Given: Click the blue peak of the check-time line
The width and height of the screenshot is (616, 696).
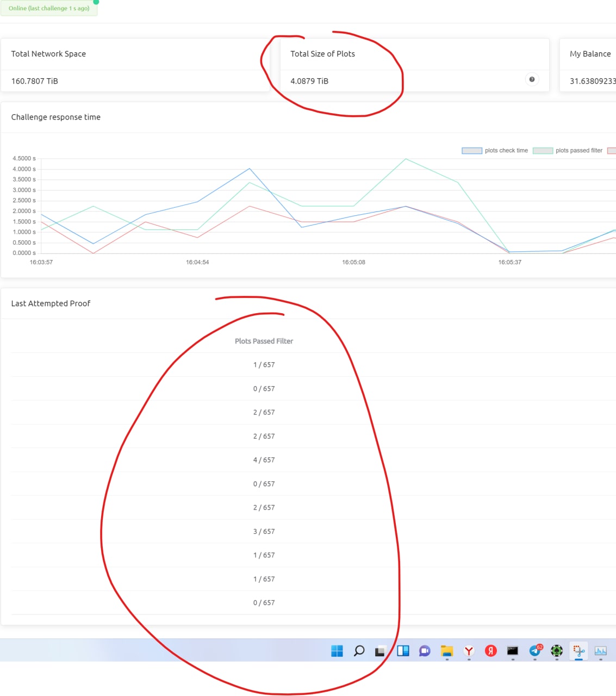Looking at the screenshot, I should tap(250, 169).
